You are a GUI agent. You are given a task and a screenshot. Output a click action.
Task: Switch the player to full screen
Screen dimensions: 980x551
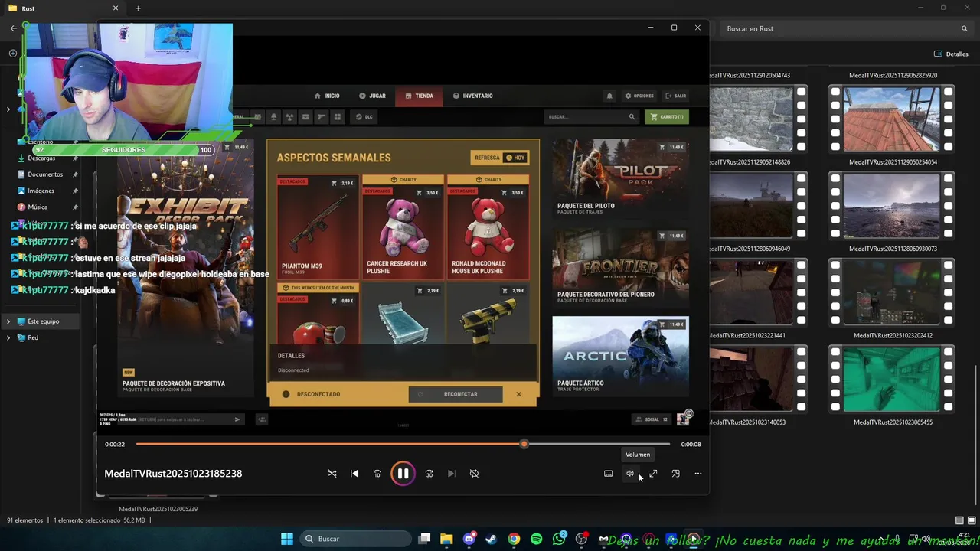click(653, 474)
